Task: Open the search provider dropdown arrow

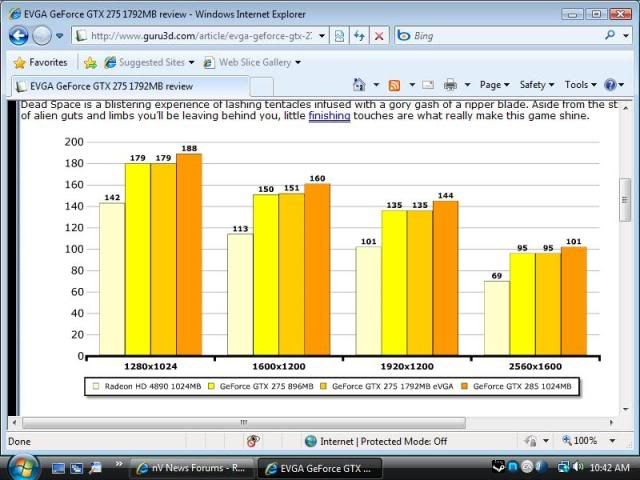Action: click(626, 36)
